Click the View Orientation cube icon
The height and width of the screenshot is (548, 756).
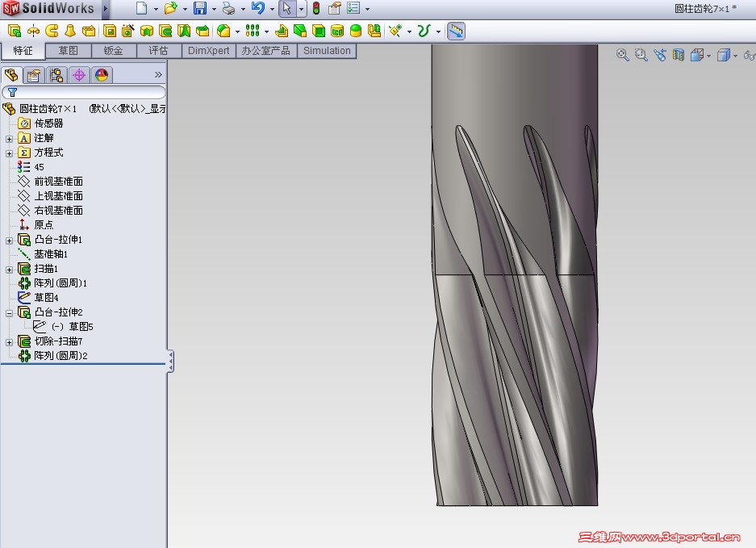(696, 55)
